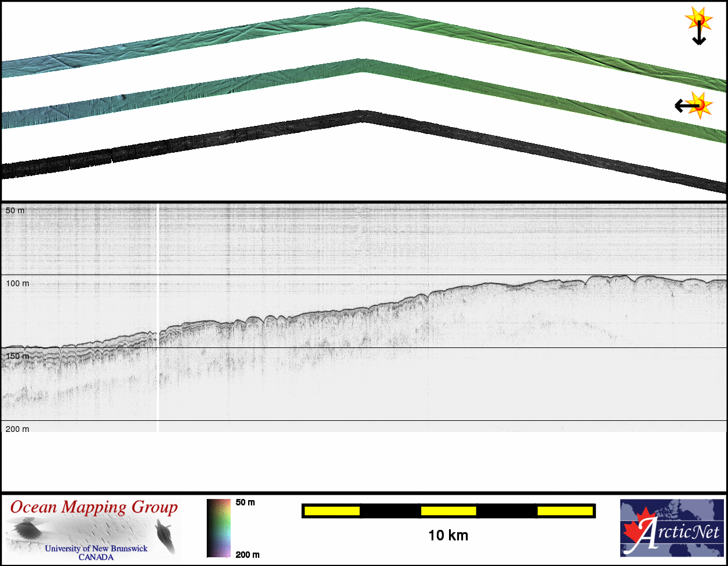
Task: Click the middle yellow scale bar segment
Action: point(448,511)
